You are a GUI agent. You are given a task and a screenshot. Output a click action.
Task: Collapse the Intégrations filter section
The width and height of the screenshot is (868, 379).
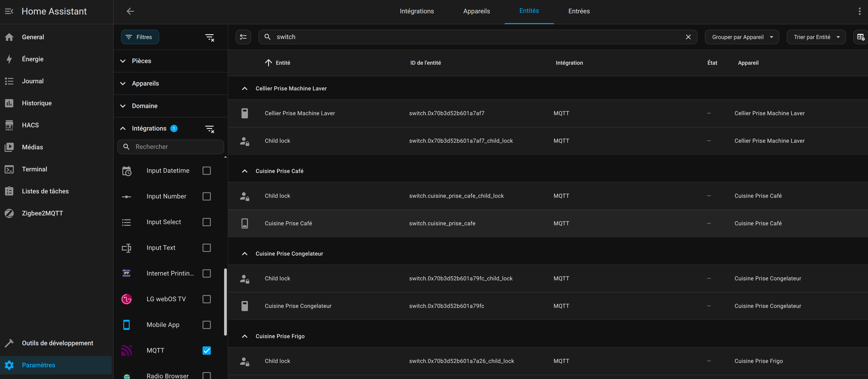123,128
